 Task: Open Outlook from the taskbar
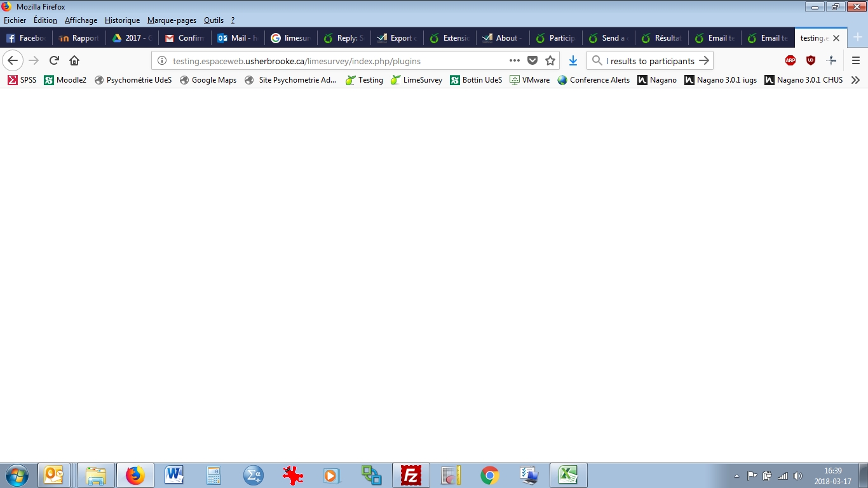click(54, 475)
